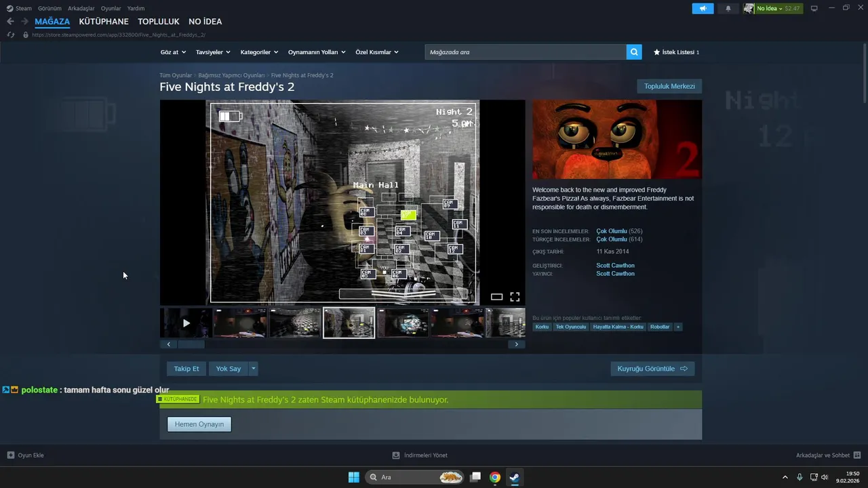
Task: Open İstek Listesi wishlist link
Action: point(676,52)
